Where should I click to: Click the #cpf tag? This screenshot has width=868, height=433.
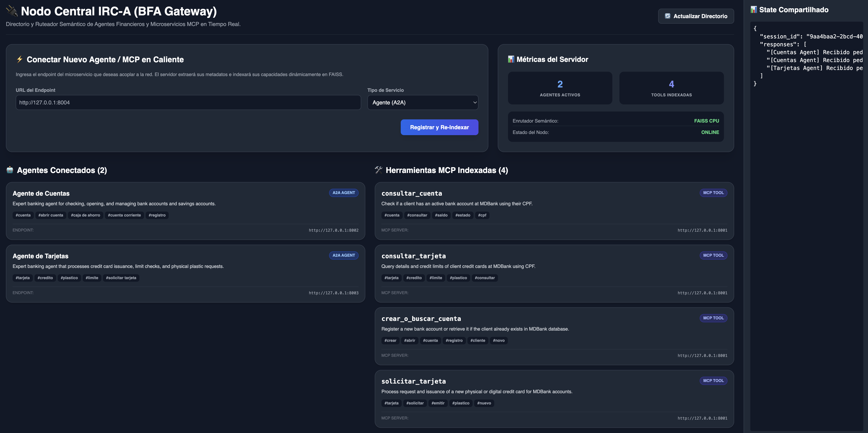tap(482, 215)
